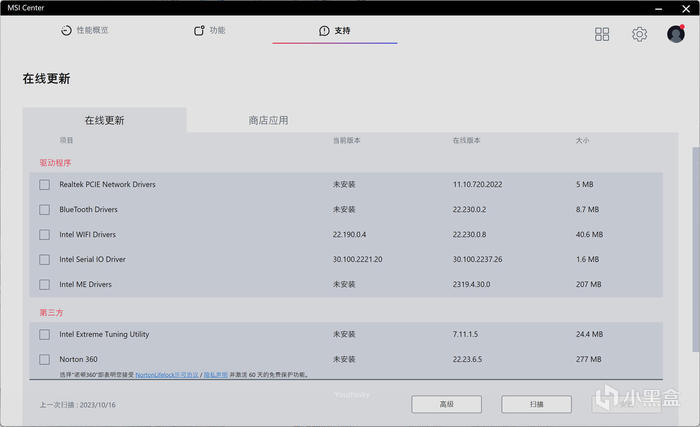Click Intel WIFI Drivers row name
This screenshot has width=700, height=427.
[x=88, y=234]
